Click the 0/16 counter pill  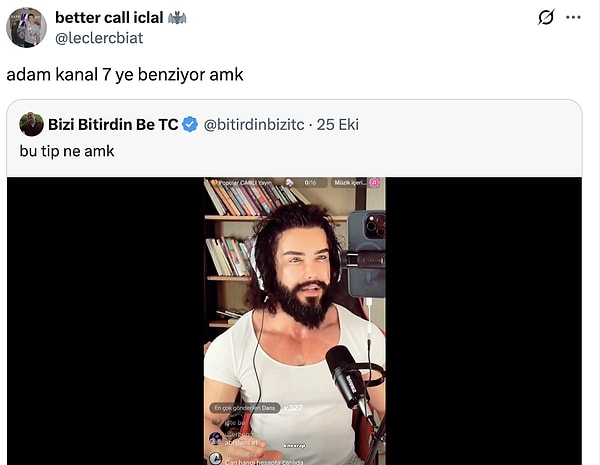[x=310, y=183]
